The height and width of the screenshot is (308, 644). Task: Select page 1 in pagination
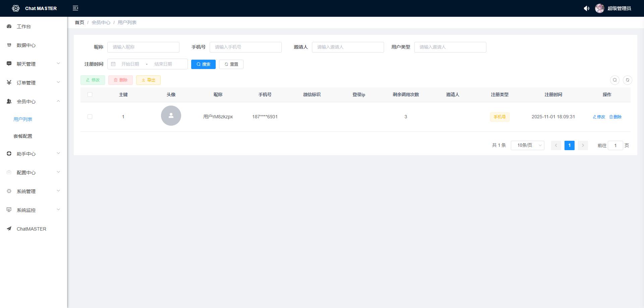pos(570,145)
